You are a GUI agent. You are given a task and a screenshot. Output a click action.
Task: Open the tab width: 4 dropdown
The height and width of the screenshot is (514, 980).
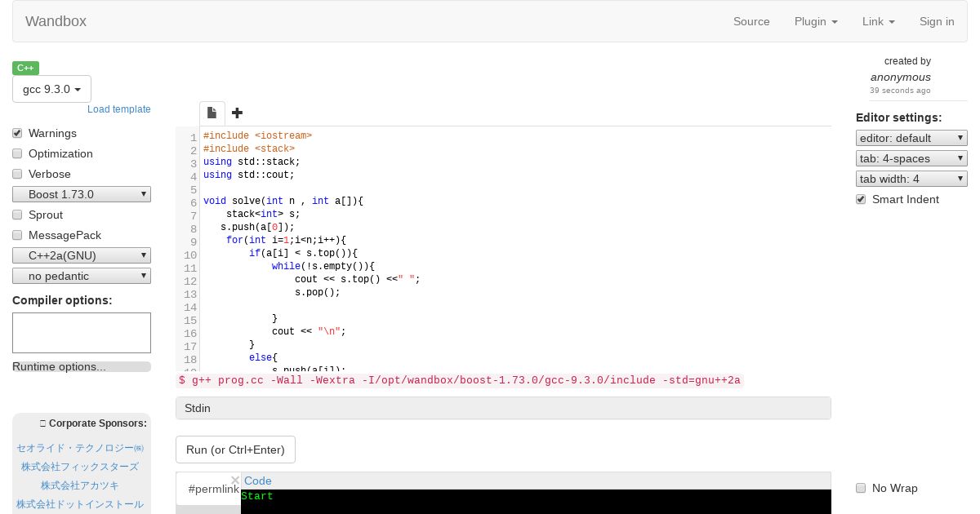pos(911,179)
